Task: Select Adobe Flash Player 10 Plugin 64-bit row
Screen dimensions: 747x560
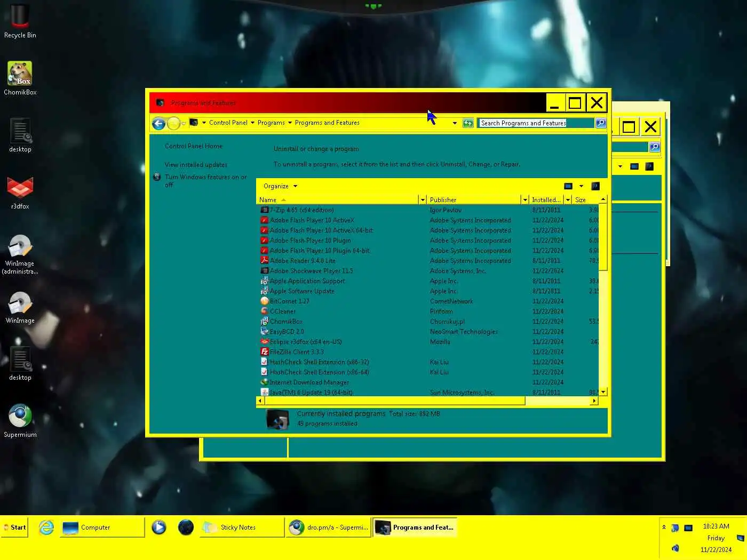Action: (x=428, y=251)
